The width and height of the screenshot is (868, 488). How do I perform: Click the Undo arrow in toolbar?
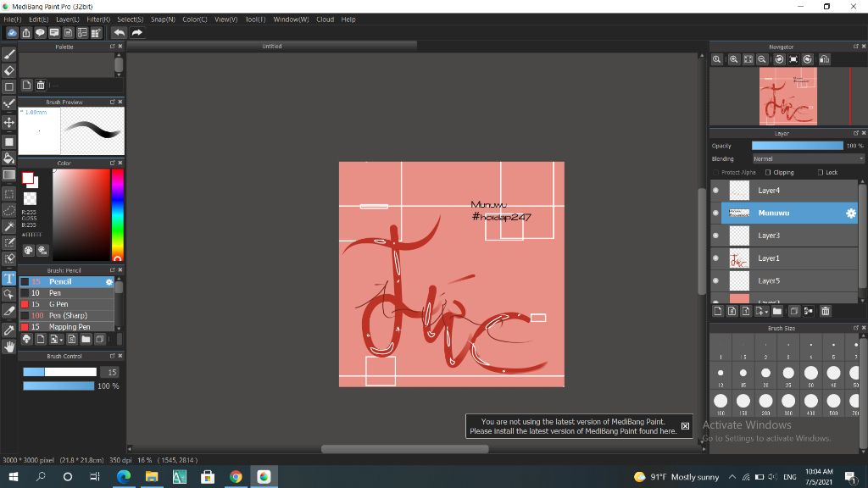pyautogui.click(x=119, y=33)
